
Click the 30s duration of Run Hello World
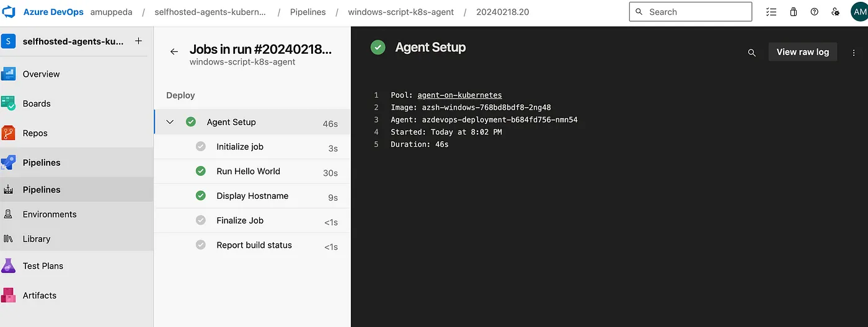point(330,173)
